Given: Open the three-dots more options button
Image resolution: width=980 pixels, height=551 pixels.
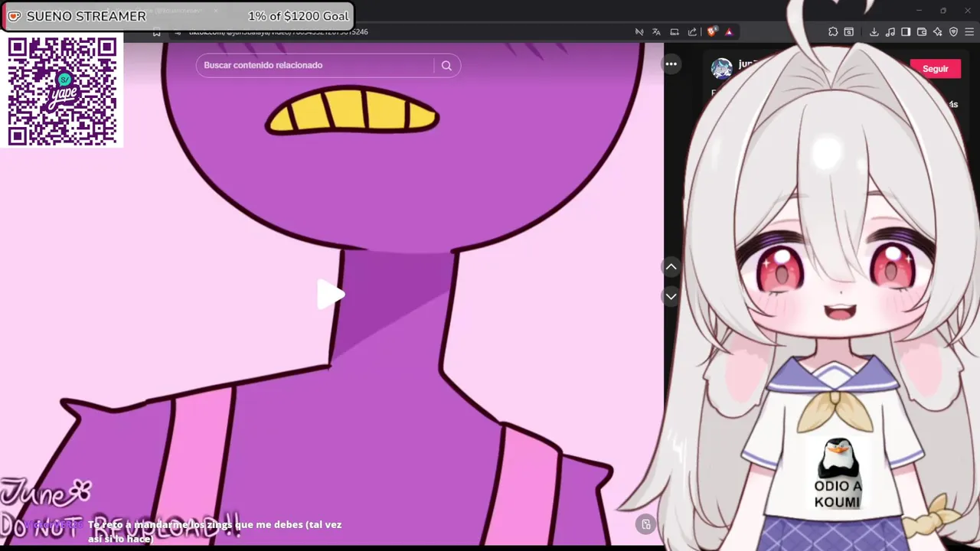Looking at the screenshot, I should click(x=671, y=64).
